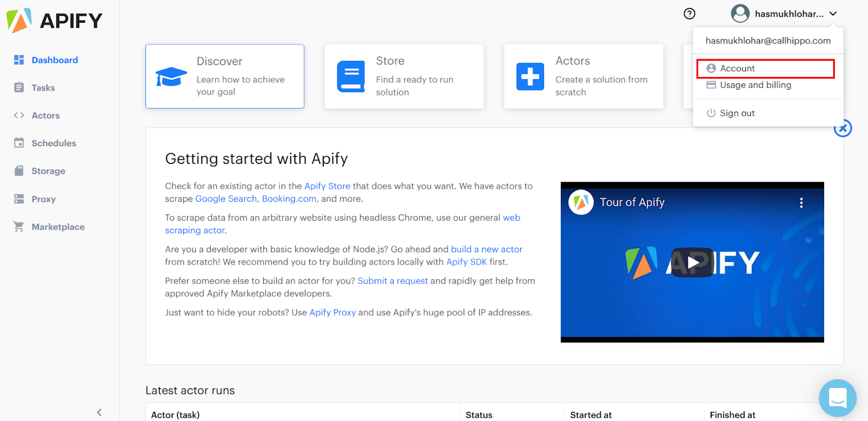This screenshot has height=421, width=868.
Task: Click the Getting started with Apify heading
Action: 256,159
